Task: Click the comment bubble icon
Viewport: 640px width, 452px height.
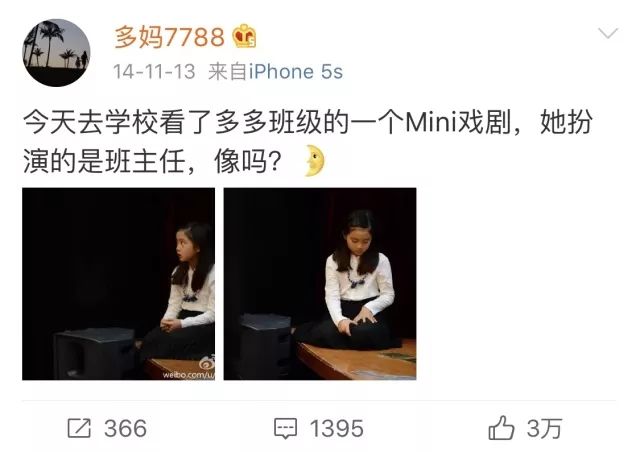Action: pyautogui.click(x=285, y=429)
